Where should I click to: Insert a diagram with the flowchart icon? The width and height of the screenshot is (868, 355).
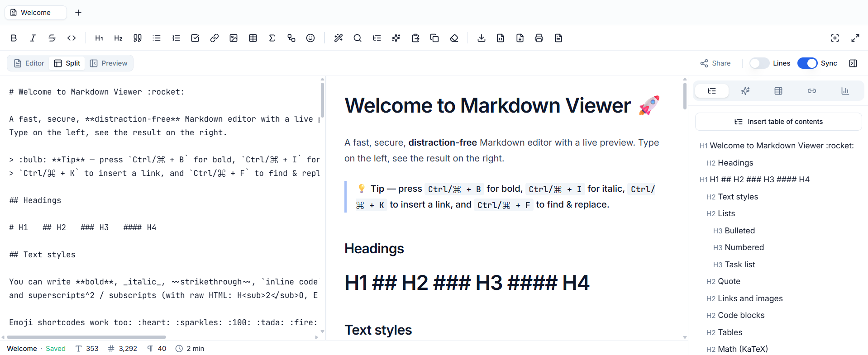tap(291, 38)
